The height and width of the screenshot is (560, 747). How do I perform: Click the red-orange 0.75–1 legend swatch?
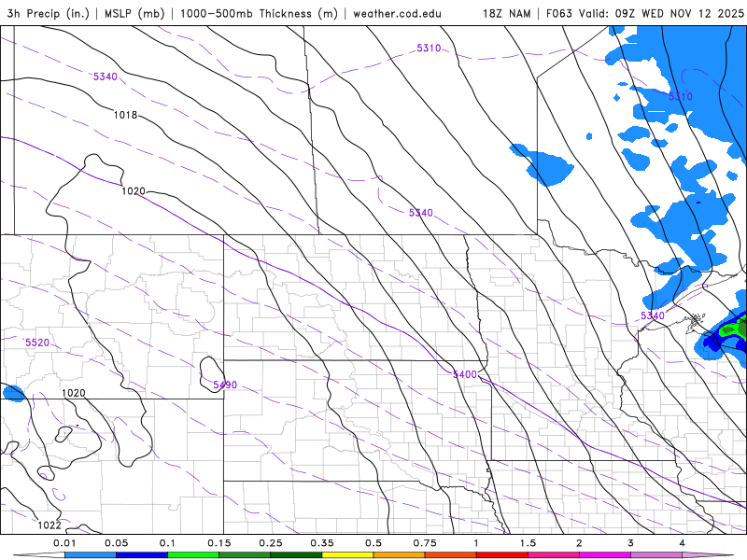451,555
